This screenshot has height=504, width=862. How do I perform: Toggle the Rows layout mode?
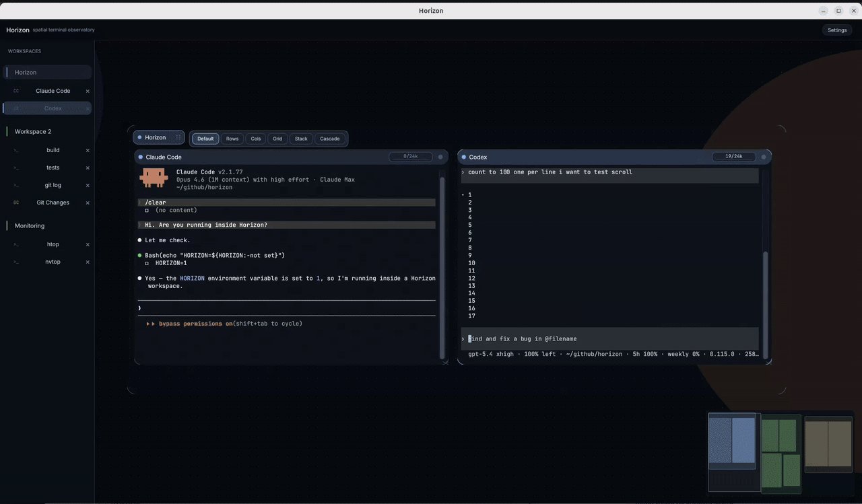pos(232,138)
